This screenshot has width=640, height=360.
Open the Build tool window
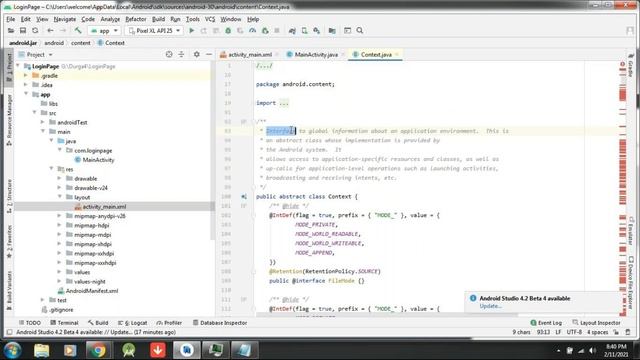(x=98, y=322)
